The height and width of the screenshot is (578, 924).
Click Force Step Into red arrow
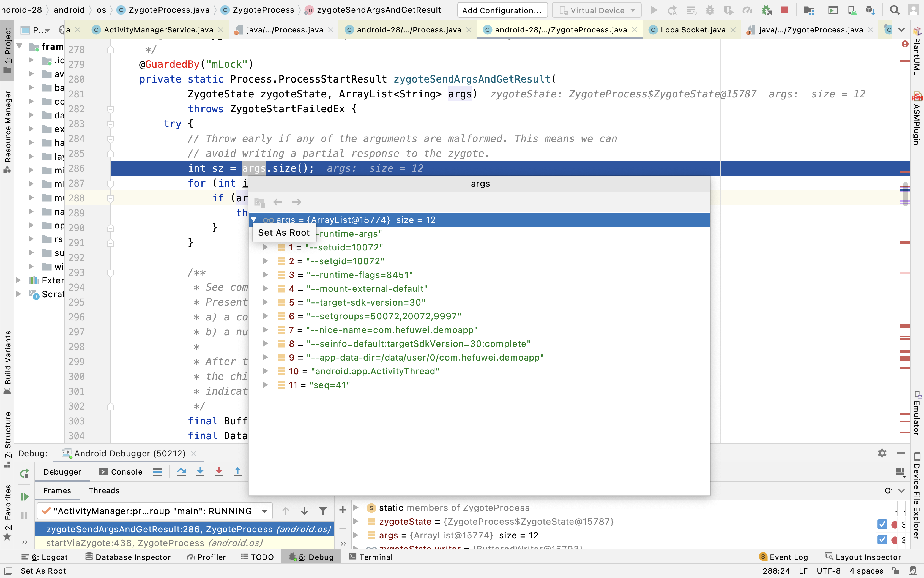pyautogui.click(x=219, y=472)
